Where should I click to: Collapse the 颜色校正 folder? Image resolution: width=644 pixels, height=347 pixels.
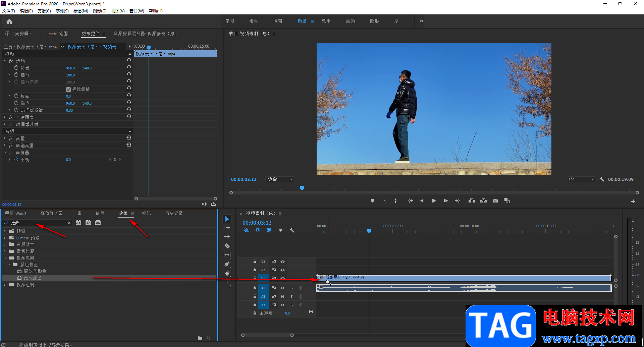9,265
